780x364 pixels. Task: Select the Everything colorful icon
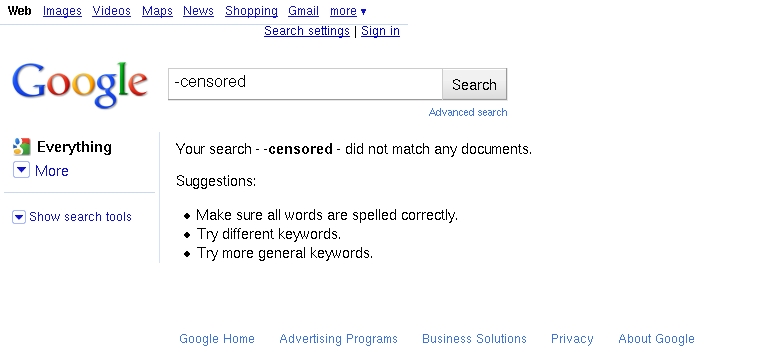click(21, 147)
